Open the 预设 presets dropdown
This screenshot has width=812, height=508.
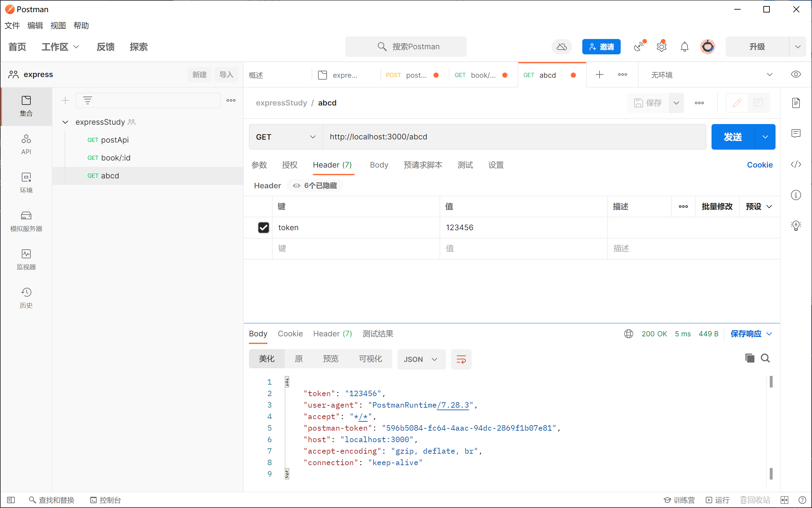click(x=759, y=206)
